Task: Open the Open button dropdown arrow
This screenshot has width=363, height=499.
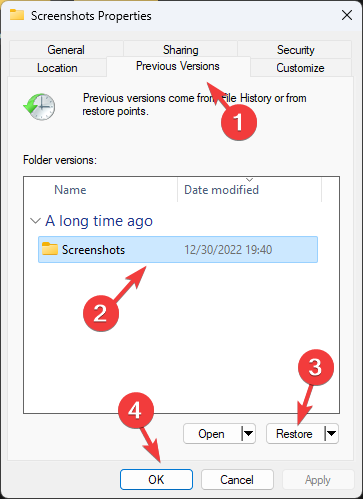Action: [248, 434]
